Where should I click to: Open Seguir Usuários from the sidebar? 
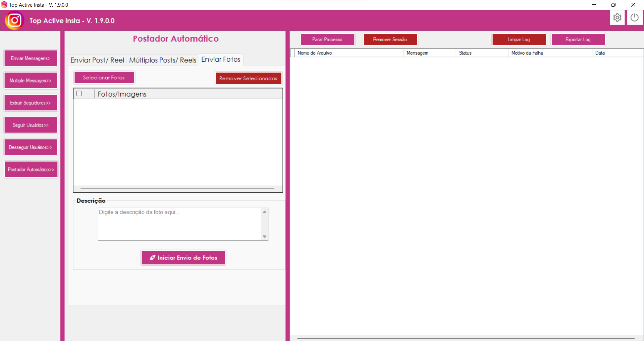[x=31, y=125]
